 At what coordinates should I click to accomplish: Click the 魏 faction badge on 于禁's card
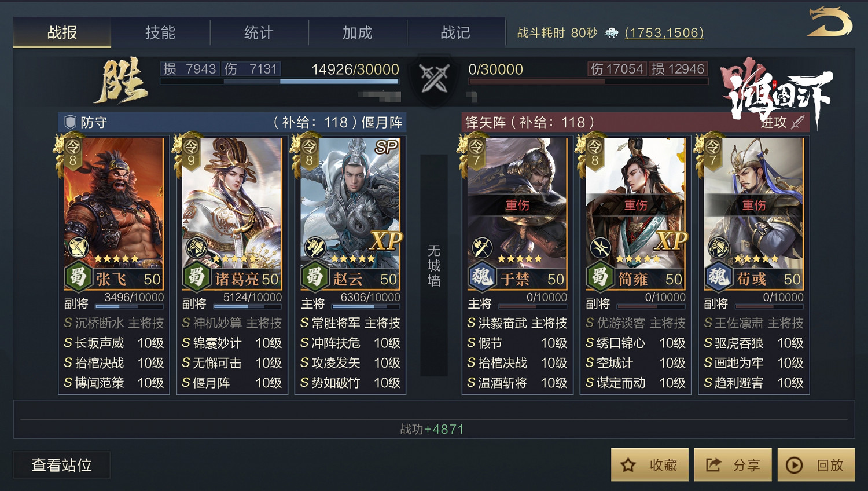click(x=481, y=277)
